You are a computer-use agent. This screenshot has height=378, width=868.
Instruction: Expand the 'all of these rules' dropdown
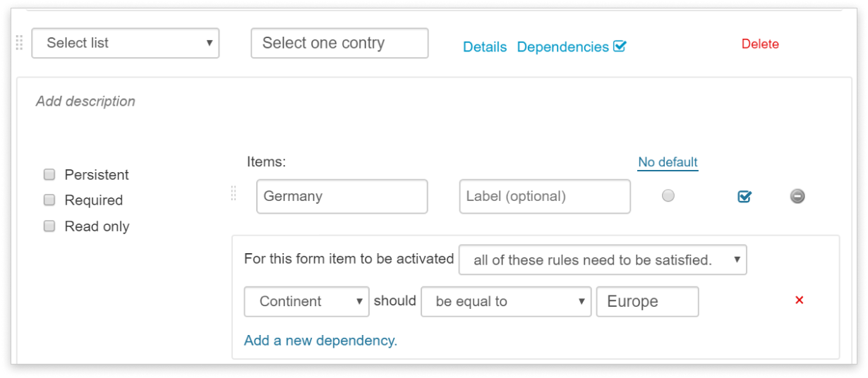pyautogui.click(x=603, y=260)
